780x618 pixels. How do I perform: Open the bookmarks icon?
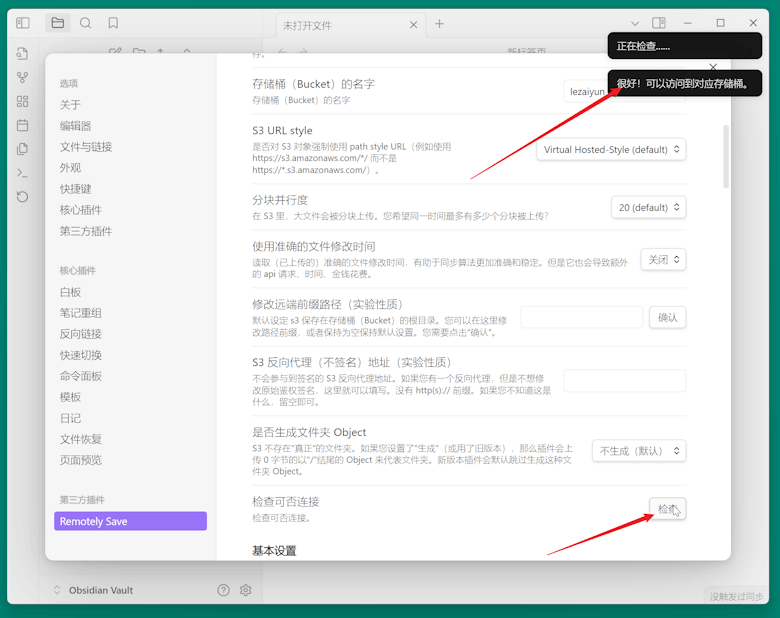tap(113, 23)
